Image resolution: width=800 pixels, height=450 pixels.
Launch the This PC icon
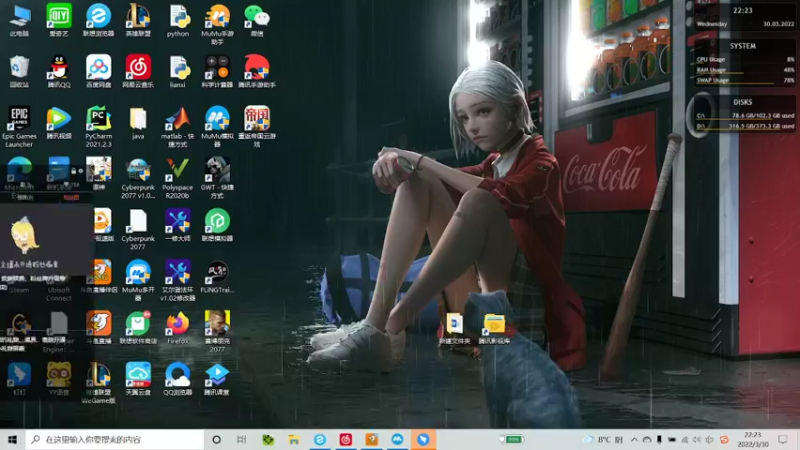pyautogui.click(x=19, y=19)
